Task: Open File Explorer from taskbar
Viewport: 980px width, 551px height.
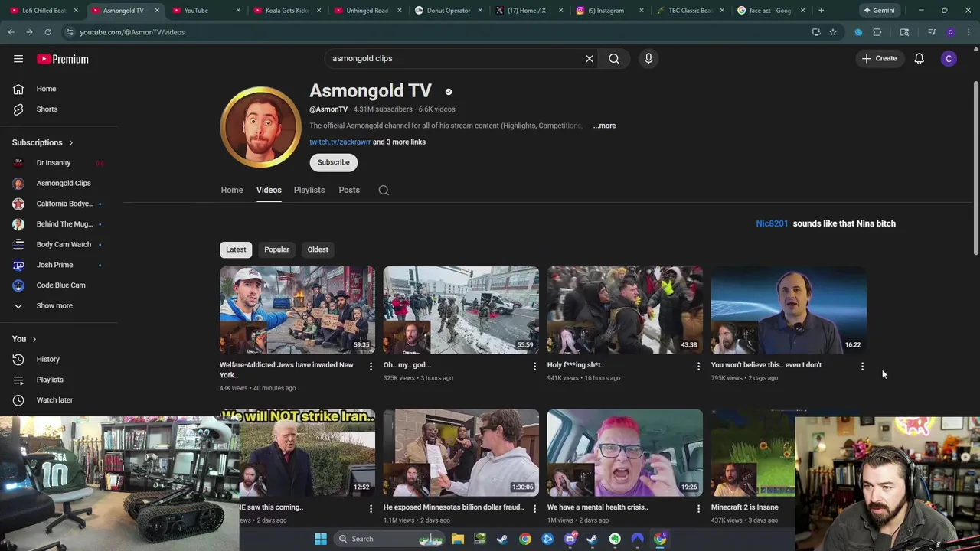Action: pyautogui.click(x=458, y=539)
